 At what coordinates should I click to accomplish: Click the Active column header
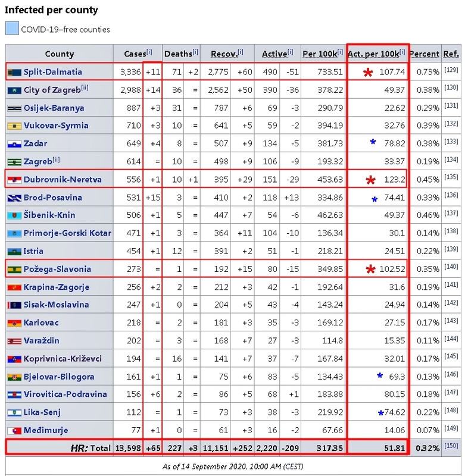pos(277,54)
